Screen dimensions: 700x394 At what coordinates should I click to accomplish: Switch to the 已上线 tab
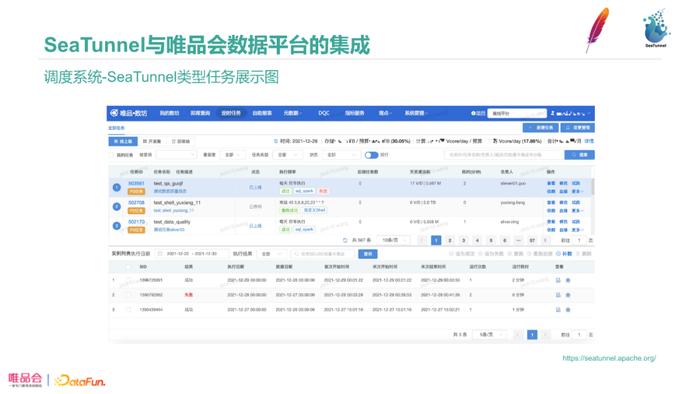click(123, 141)
